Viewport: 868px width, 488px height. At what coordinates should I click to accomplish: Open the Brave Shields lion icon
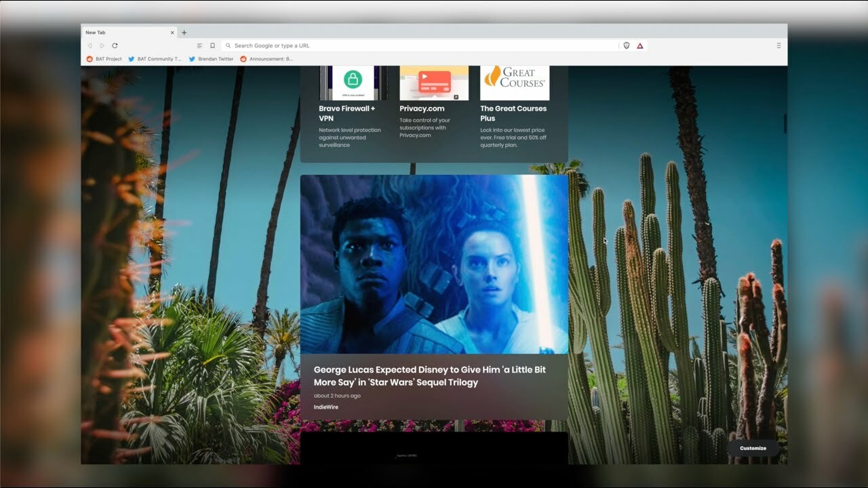pos(627,45)
